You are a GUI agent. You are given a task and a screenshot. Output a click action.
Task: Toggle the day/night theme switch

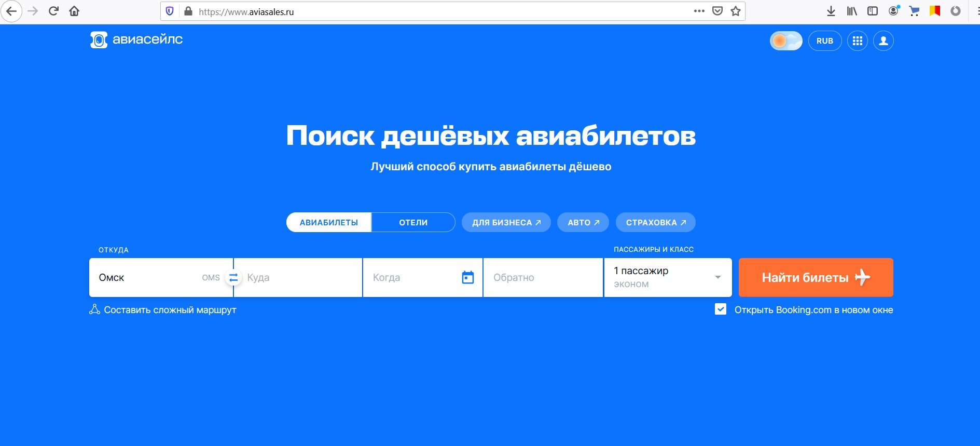click(x=786, y=40)
